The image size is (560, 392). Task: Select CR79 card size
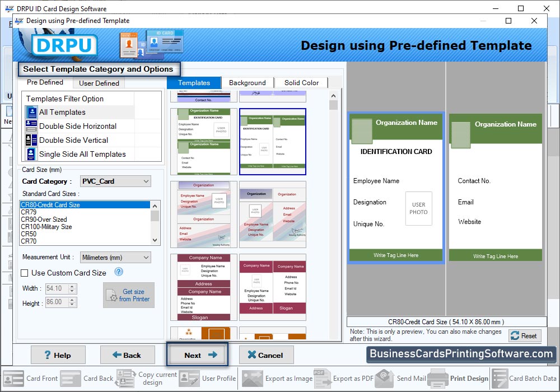(x=85, y=212)
